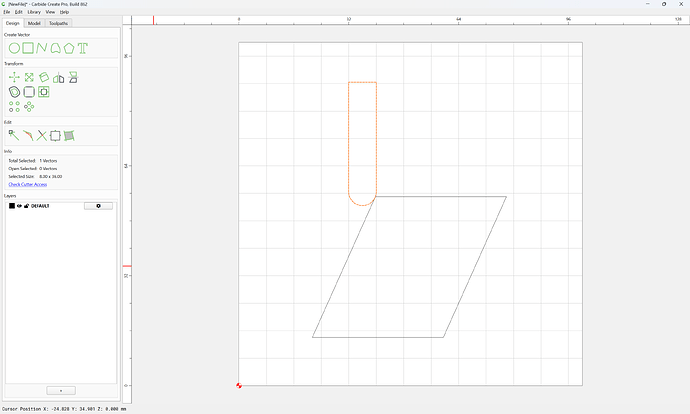Select the regular Polygon tool
The height and width of the screenshot is (414, 690).
pos(69,48)
